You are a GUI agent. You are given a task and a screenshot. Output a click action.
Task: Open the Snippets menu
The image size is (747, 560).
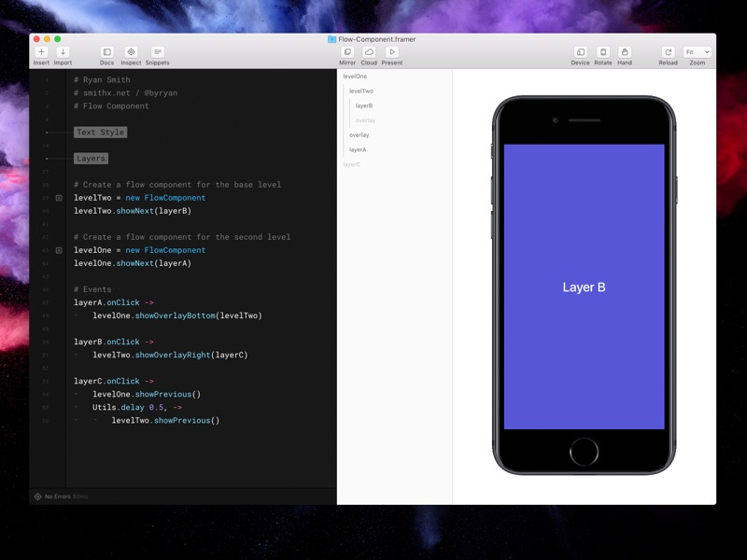click(x=157, y=52)
